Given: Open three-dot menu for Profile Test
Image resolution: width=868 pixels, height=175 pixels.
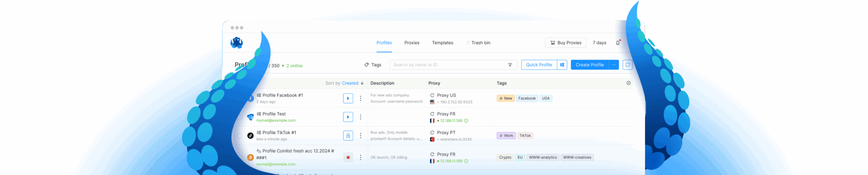Looking at the screenshot, I should [x=361, y=117].
